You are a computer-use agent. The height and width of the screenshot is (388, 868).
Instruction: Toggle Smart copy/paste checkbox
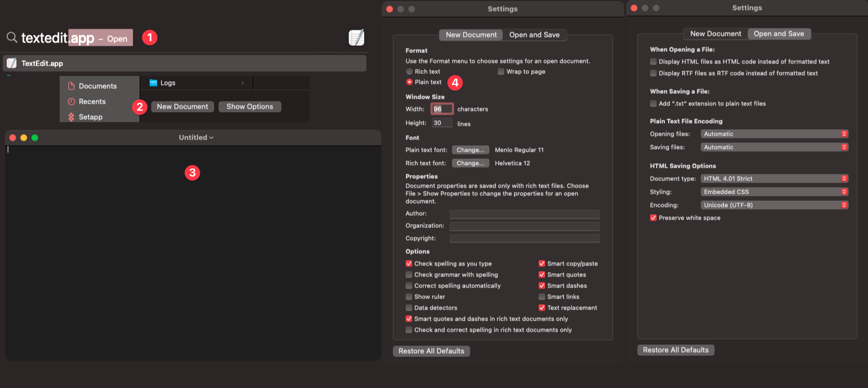click(x=542, y=264)
